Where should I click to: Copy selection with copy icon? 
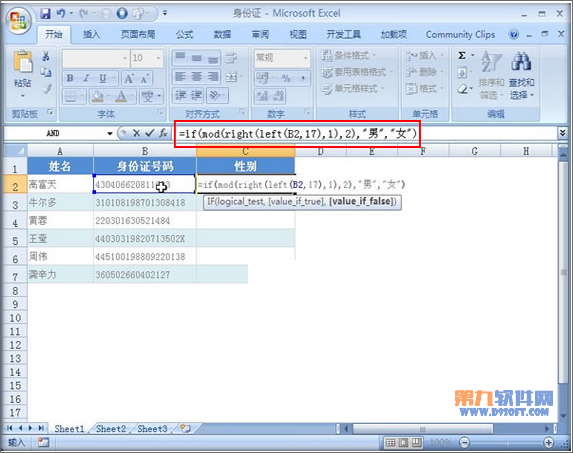(46, 72)
